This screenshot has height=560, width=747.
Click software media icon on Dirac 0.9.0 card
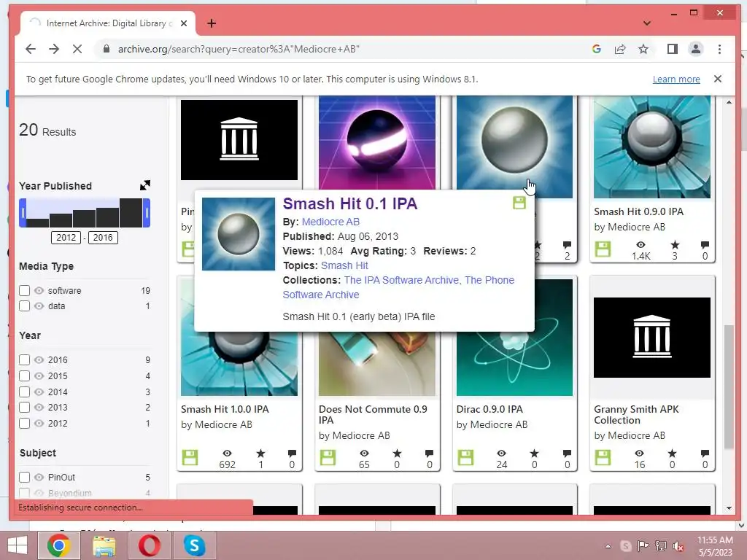[x=465, y=458]
